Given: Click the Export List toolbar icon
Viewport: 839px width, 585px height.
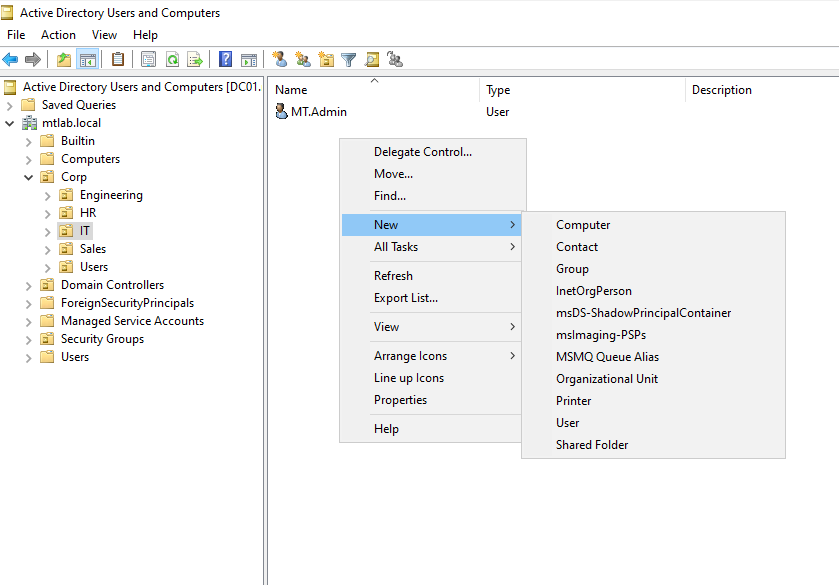Looking at the screenshot, I should tap(195, 59).
